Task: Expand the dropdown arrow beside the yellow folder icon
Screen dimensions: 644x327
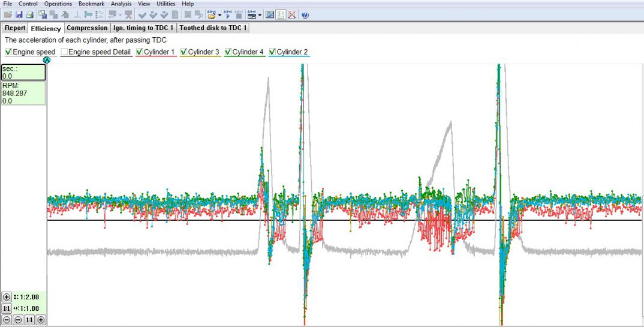Action: tap(219, 15)
